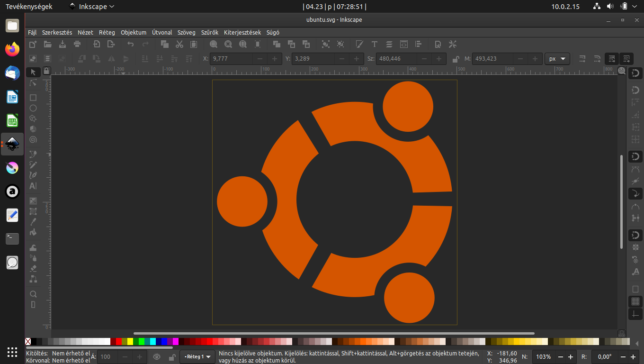Pick the yellow palette swatch
The image size is (644, 364).
[130, 341]
